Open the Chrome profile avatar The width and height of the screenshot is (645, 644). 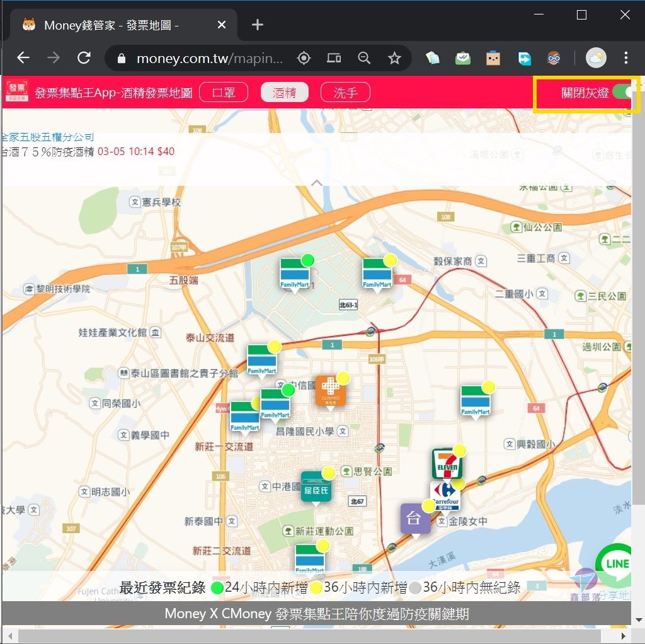pos(596,58)
